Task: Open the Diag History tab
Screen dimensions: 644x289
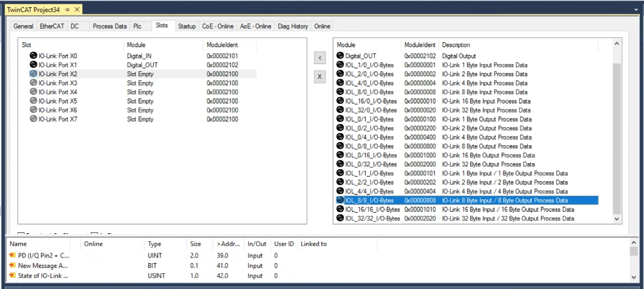Action: click(293, 26)
